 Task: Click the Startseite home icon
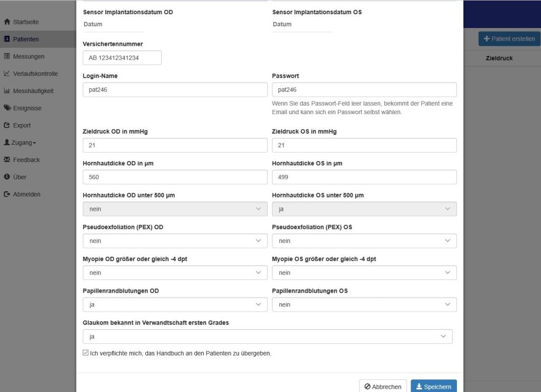coord(7,22)
